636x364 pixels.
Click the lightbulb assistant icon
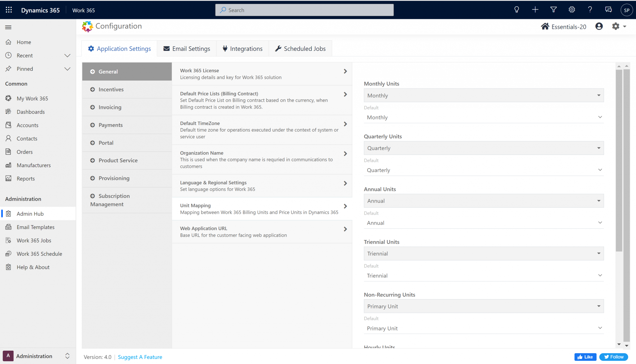(x=516, y=10)
